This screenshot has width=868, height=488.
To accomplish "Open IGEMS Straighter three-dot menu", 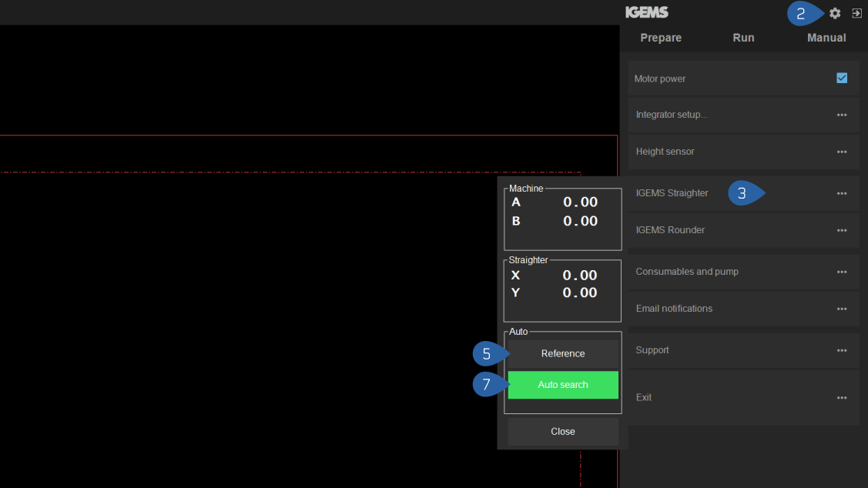I will pyautogui.click(x=841, y=193).
